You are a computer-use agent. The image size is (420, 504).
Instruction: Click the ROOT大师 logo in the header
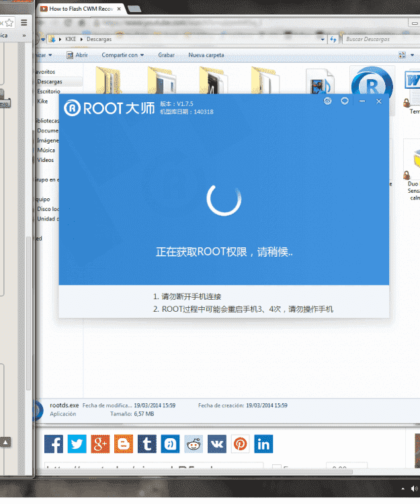pos(109,108)
